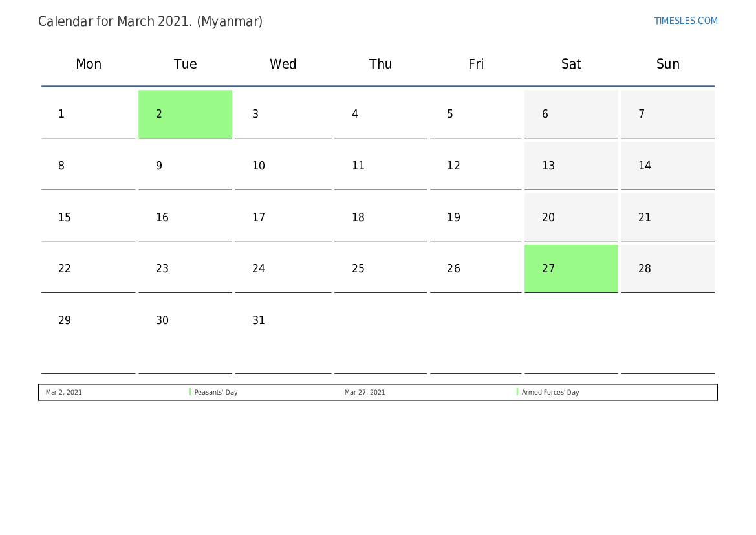This screenshot has width=756, height=535.
Task: Click day 3 in the calendar
Action: tap(283, 114)
